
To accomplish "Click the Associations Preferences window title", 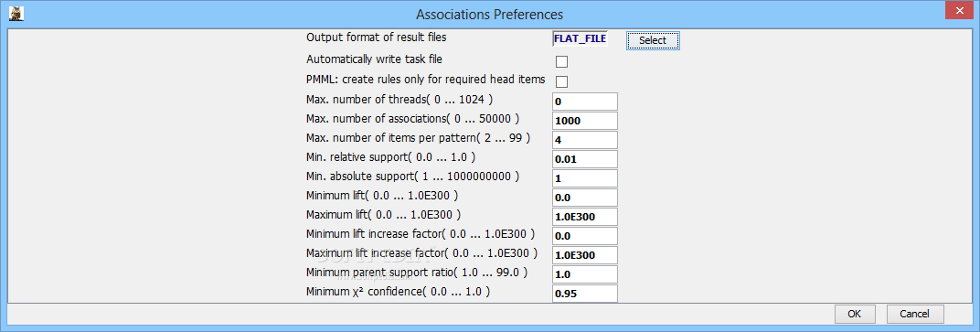I will click(x=489, y=14).
